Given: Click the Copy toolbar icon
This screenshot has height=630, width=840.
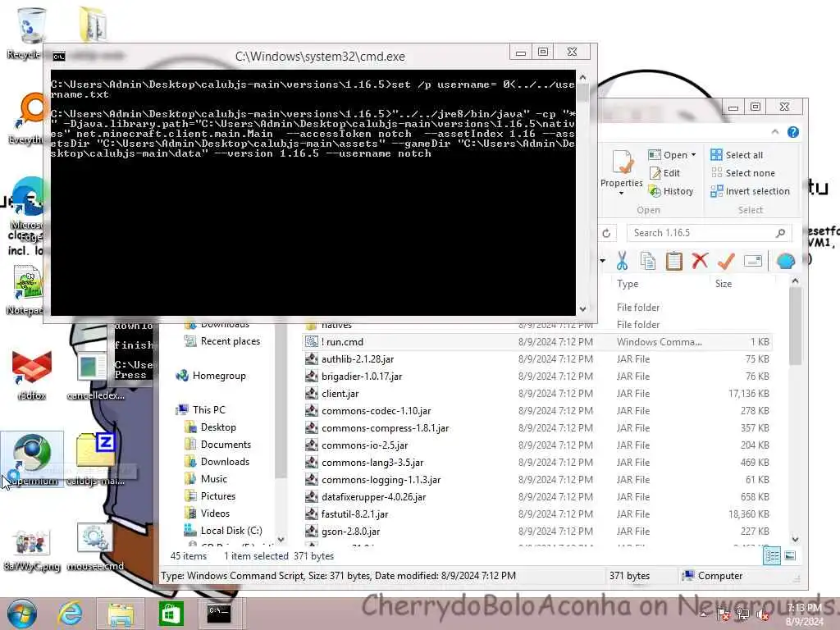Looking at the screenshot, I should (x=648, y=261).
